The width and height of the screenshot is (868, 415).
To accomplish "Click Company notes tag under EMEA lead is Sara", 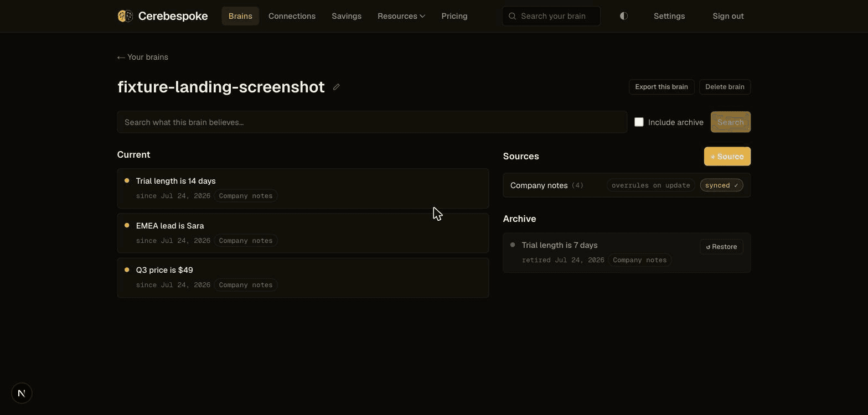I will (x=246, y=241).
